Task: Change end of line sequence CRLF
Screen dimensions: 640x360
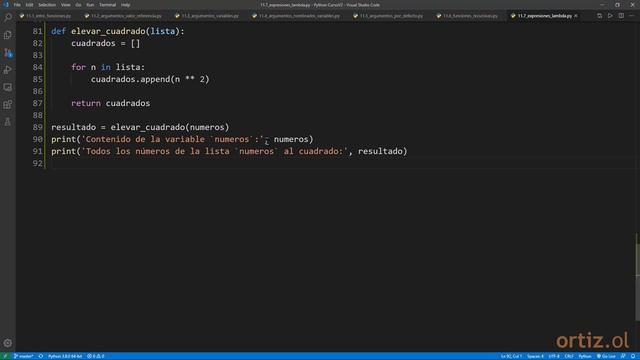Action: tap(569, 356)
